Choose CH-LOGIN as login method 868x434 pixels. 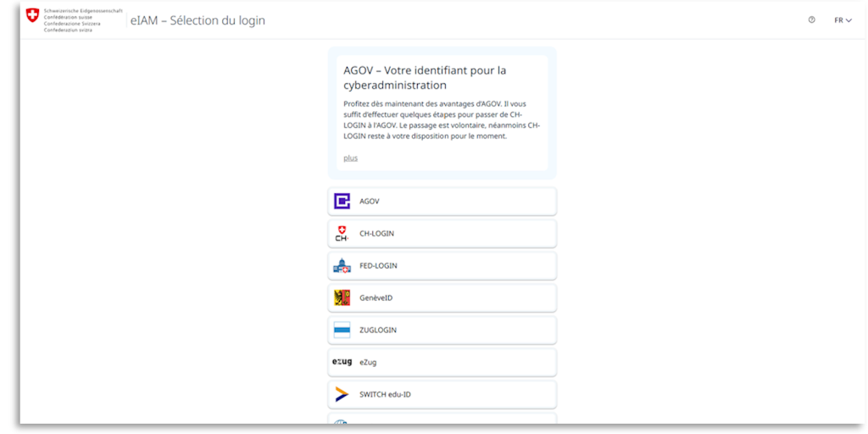[442, 234]
